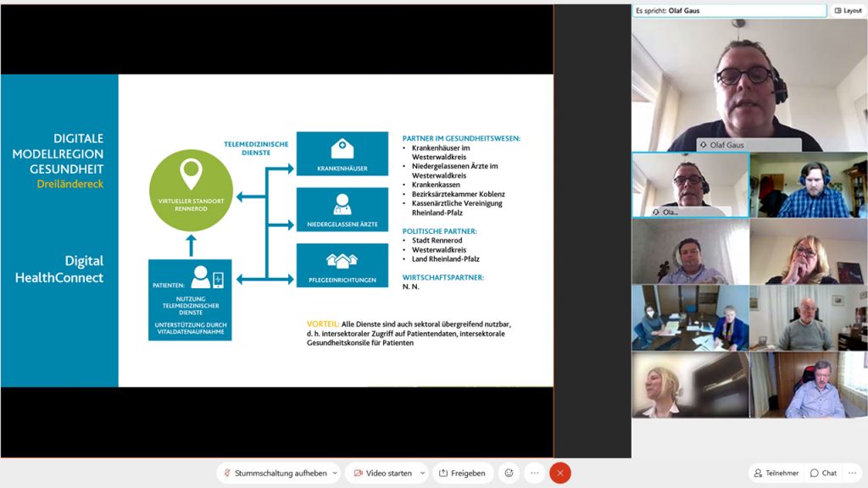The image size is (868, 488).
Task: Select thumbnail of participant in blue plaid shirt
Action: click(x=809, y=185)
